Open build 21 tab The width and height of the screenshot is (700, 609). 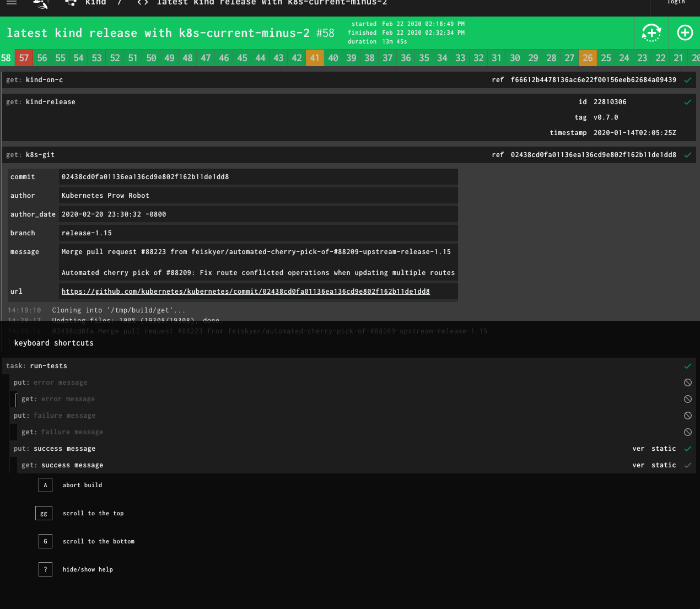pyautogui.click(x=679, y=58)
